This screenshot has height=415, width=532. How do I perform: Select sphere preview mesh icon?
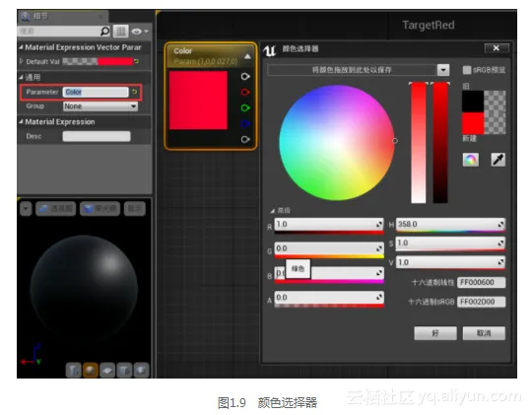[x=90, y=371]
